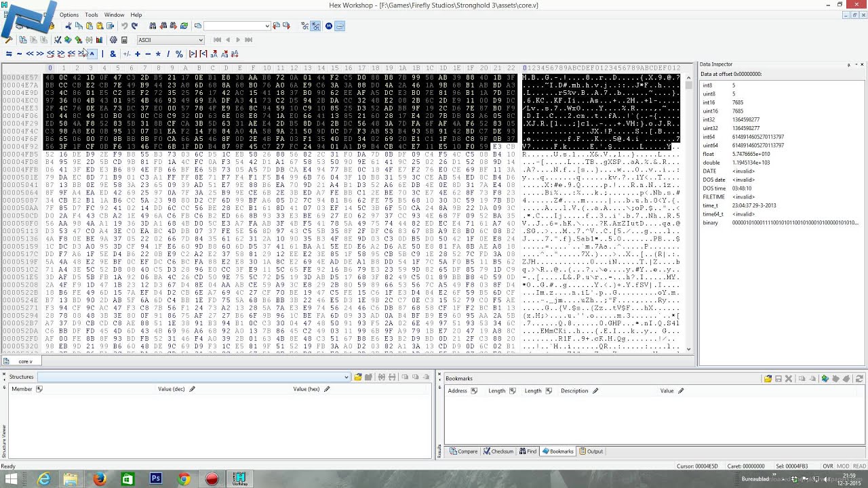Toggle the pin on Data Inspector panel
Viewport: 868px width, 488px height.
click(848, 64)
